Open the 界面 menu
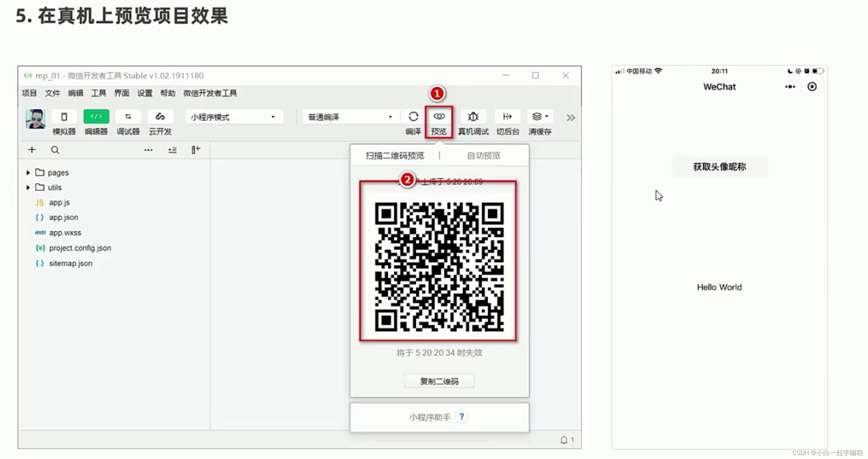 (x=121, y=93)
